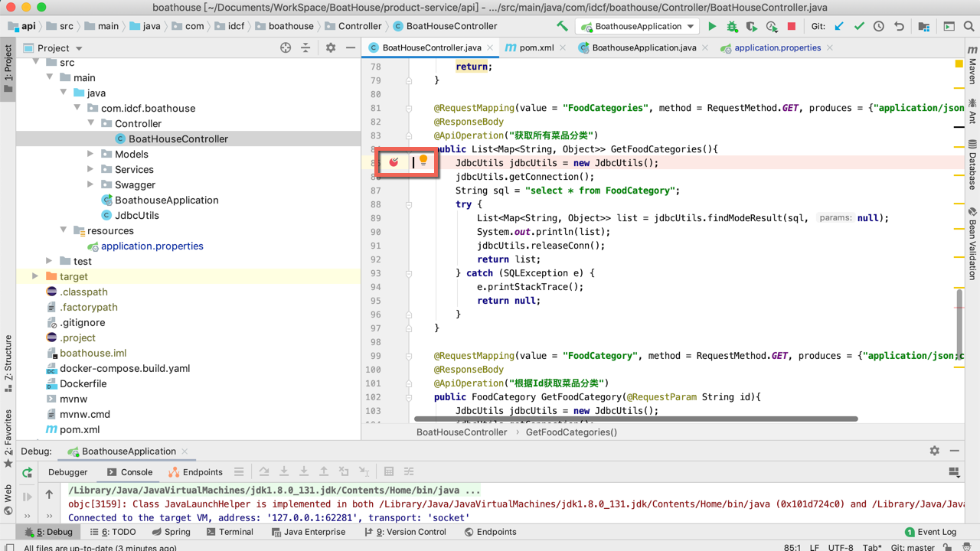Click the red Stop button in main toolbar
The height and width of the screenshot is (551, 980).
pyautogui.click(x=792, y=26)
